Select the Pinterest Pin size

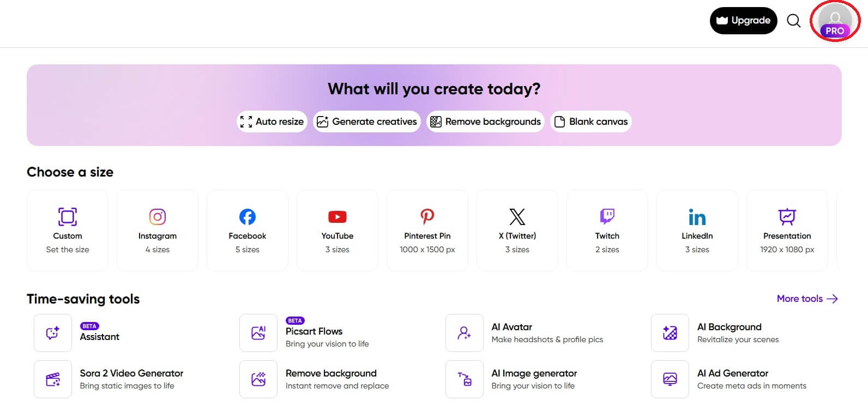[x=427, y=230]
